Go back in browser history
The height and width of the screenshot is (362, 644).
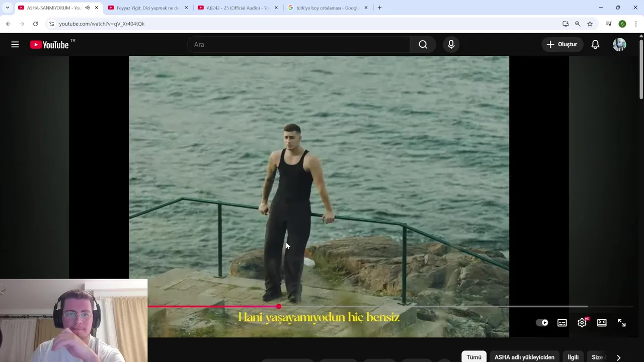coord(8,24)
